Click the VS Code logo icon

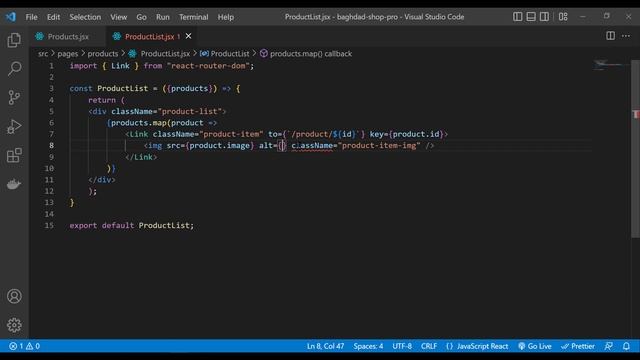[11, 17]
